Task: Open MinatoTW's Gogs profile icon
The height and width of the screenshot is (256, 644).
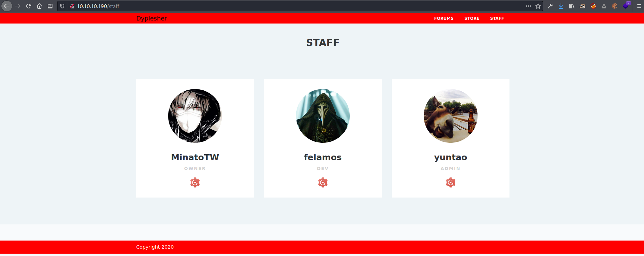Action: [x=195, y=182]
